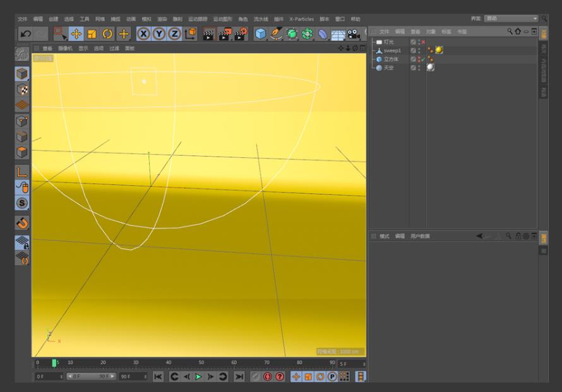This screenshot has height=392, width=562.
Task: Open the 界面 layout dropdown
Action: coord(511,19)
